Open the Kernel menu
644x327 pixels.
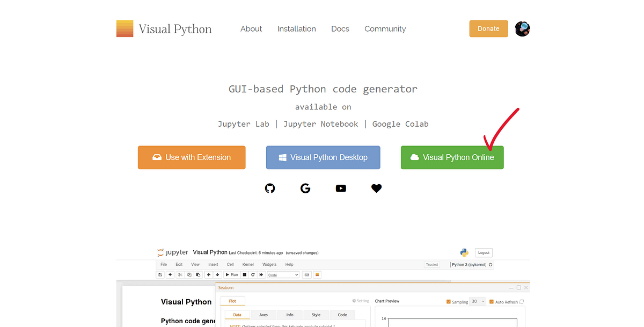247,264
